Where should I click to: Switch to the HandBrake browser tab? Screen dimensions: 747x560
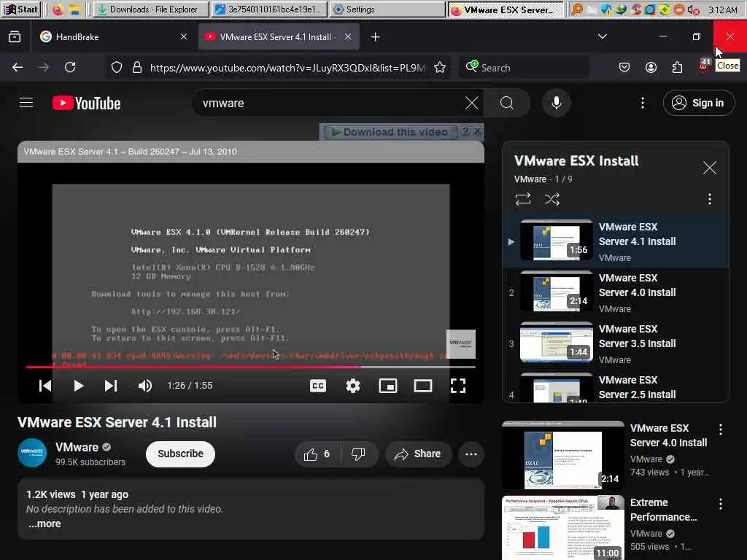115,36
